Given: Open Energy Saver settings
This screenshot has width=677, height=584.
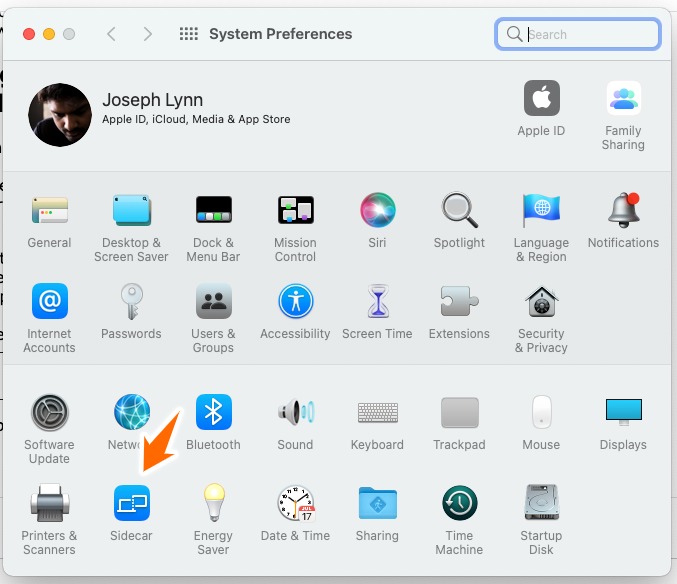Looking at the screenshot, I should tap(214, 503).
